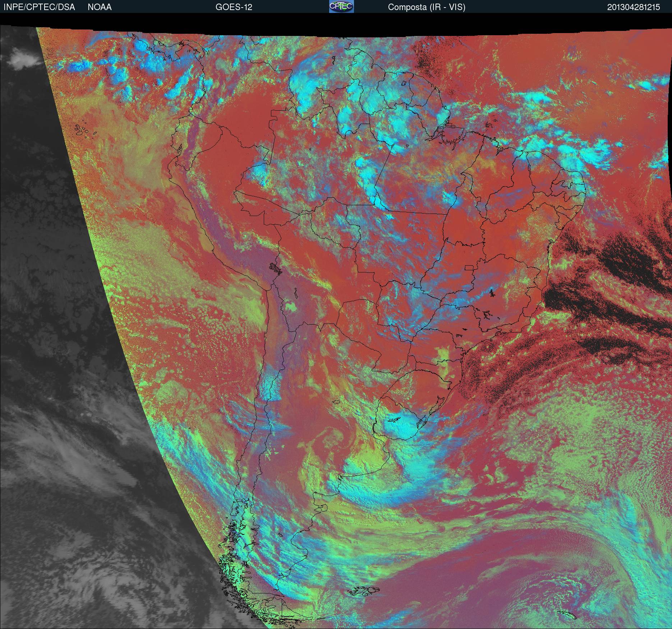Click the 201304281215 timestamp

click(x=634, y=7)
